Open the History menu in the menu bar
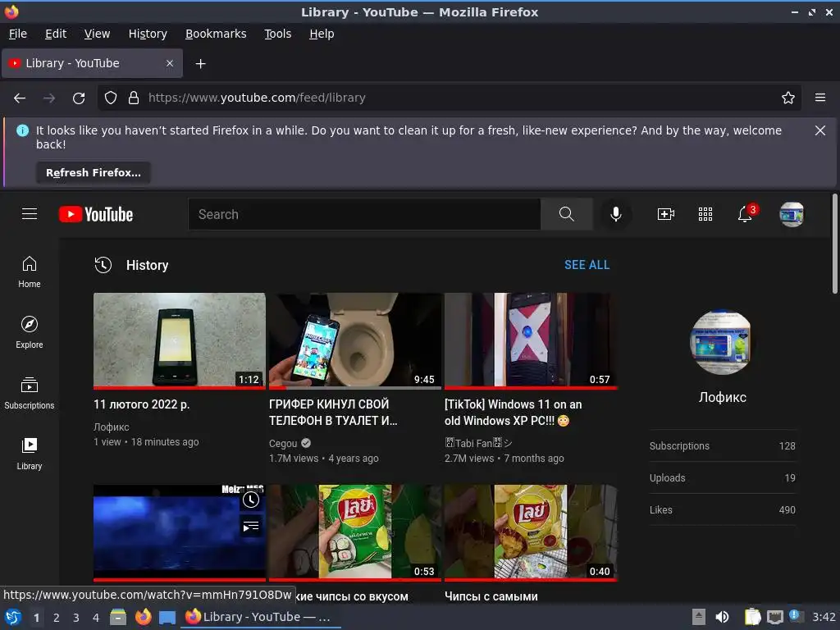The image size is (840, 630). coord(148,34)
